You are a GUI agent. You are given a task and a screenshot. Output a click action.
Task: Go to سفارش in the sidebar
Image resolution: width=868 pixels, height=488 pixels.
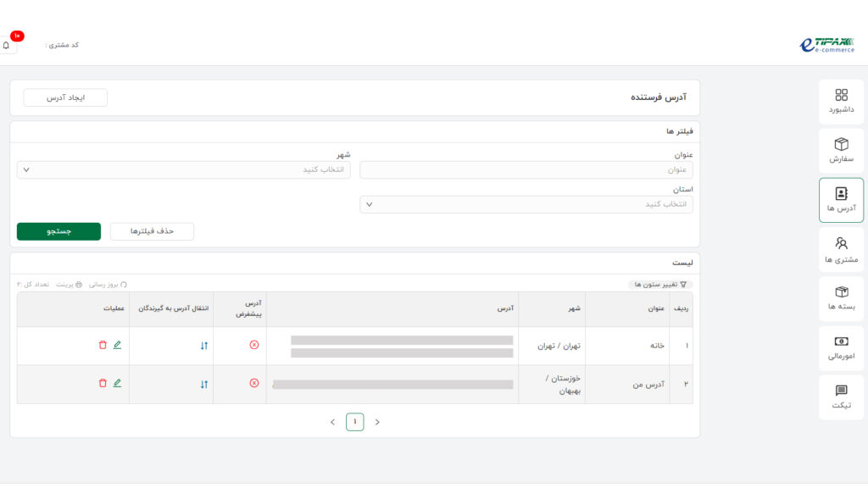tap(841, 150)
